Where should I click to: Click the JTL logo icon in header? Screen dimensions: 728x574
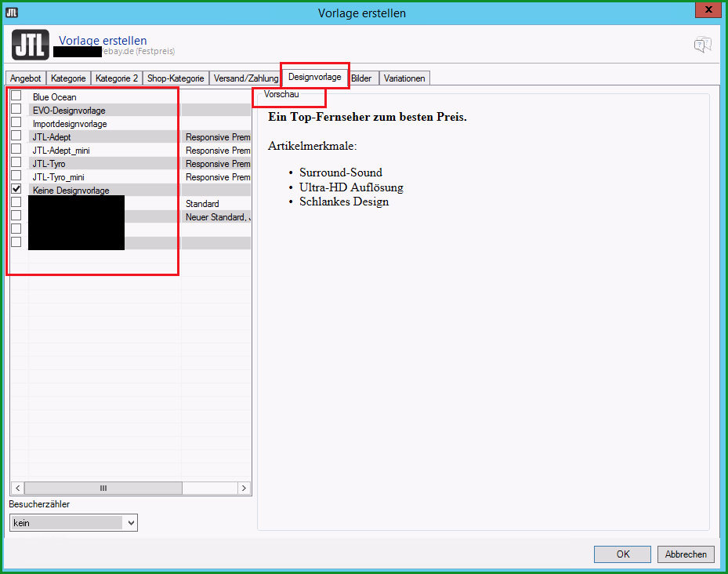tap(31, 45)
